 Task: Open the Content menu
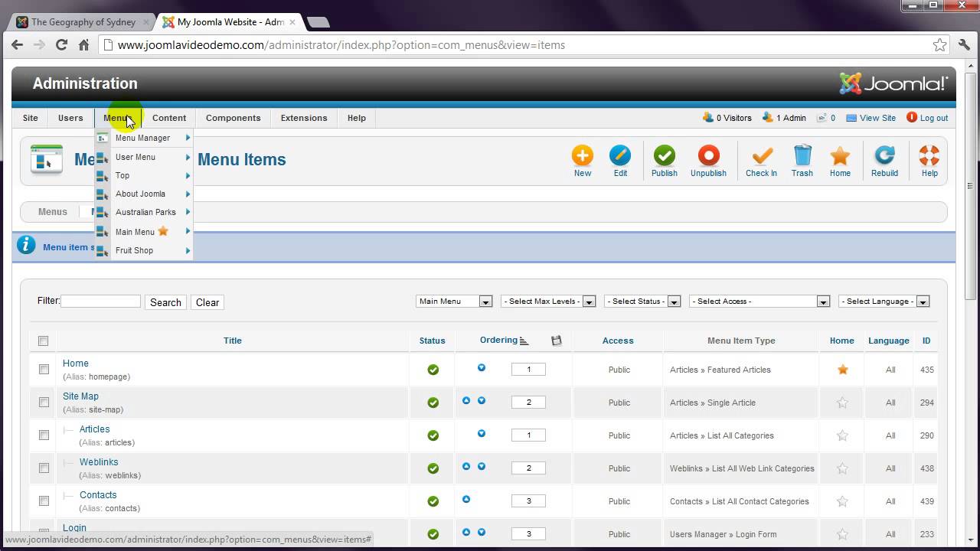[169, 118]
